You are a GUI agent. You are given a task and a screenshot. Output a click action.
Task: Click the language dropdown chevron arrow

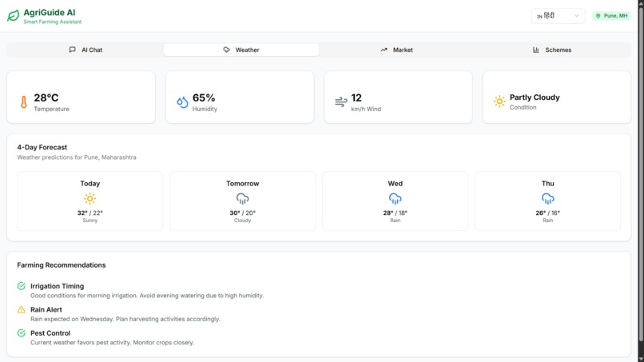[x=576, y=16]
